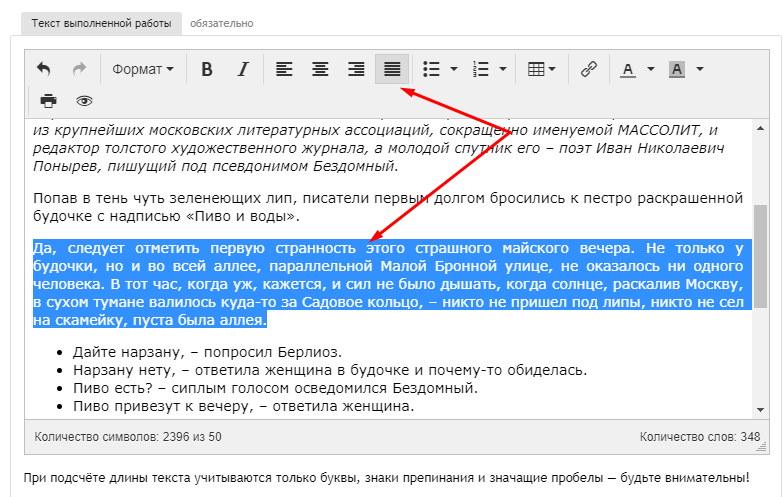Toggle italic formatting
The width and height of the screenshot is (784, 497).
243,69
